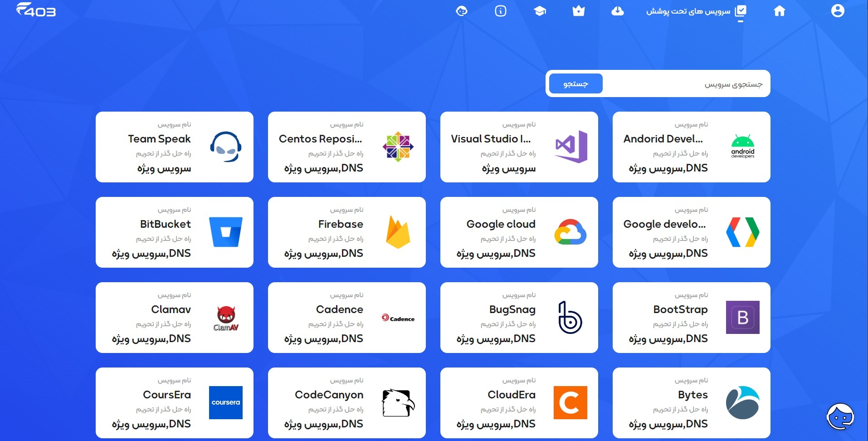The image size is (868, 441).
Task: Click the cloud download icon
Action: point(617,11)
